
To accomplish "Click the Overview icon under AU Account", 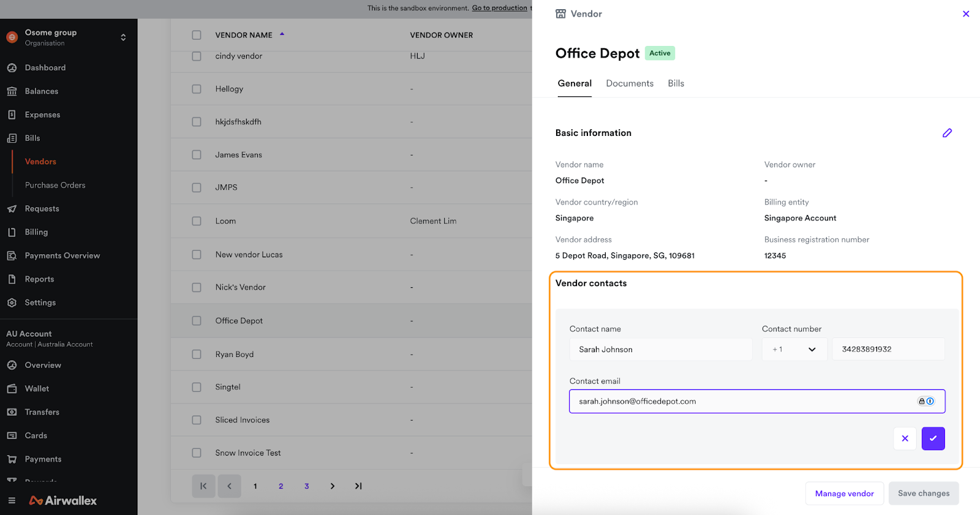I will tap(12, 365).
